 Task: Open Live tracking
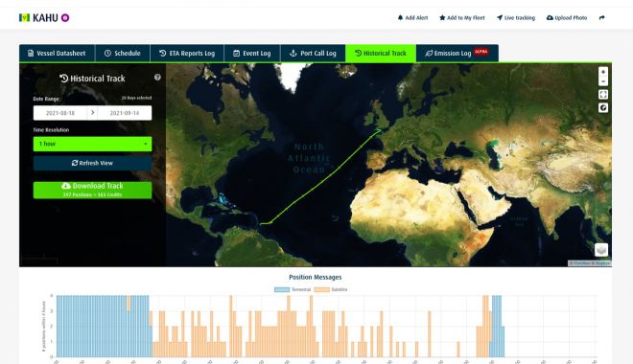click(516, 18)
